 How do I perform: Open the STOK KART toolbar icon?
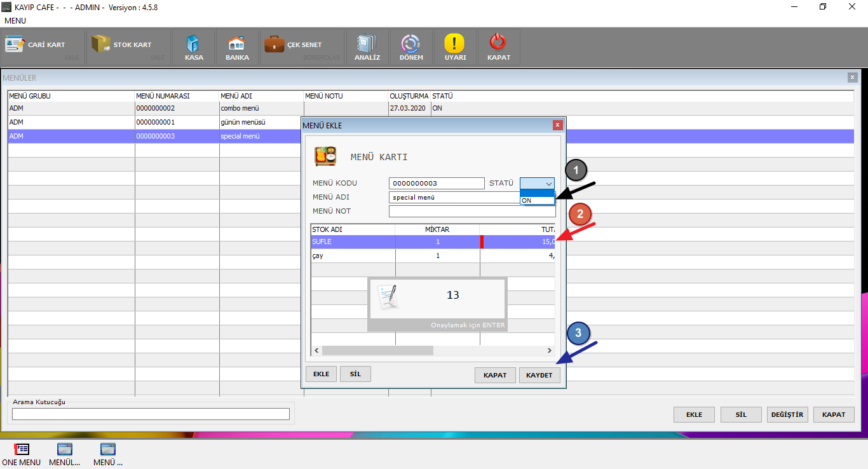pyautogui.click(x=100, y=44)
